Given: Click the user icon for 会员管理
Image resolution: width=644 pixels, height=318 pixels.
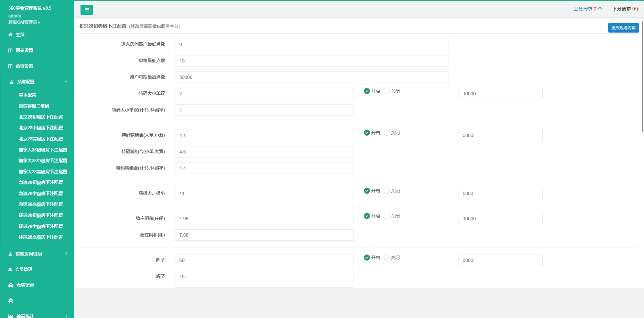Looking at the screenshot, I should (x=10, y=269).
